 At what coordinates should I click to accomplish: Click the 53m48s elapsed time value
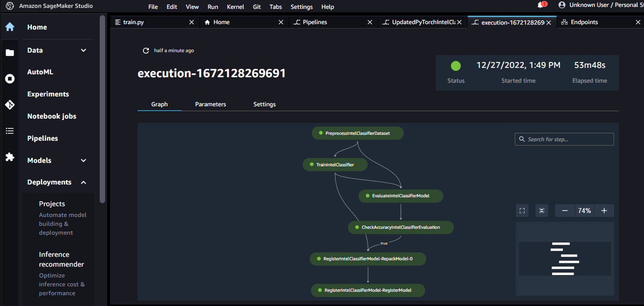point(589,65)
